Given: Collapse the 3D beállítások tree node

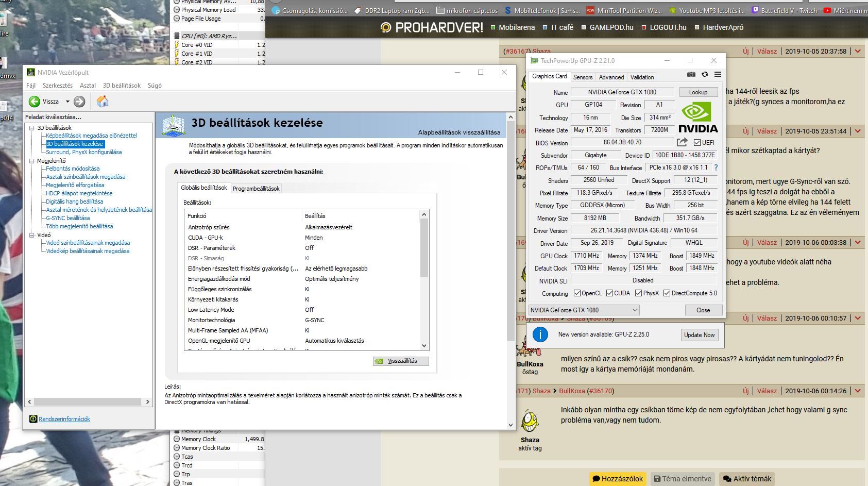Looking at the screenshot, I should [32, 128].
